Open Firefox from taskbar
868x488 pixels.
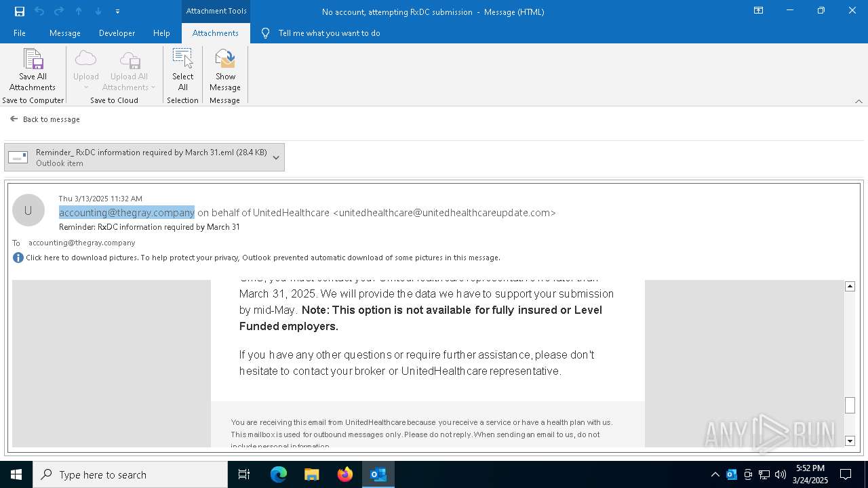click(x=345, y=474)
